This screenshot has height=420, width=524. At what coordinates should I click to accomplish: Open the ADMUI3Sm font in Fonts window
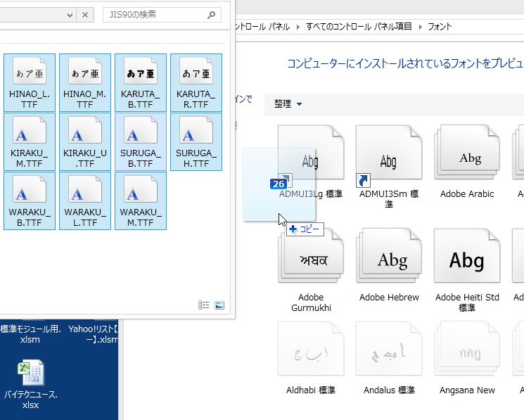pyautogui.click(x=389, y=167)
